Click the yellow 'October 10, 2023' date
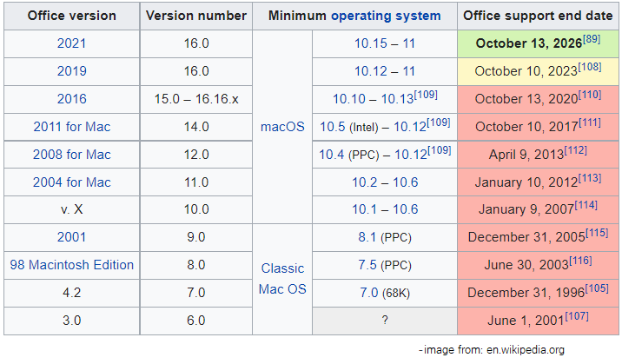The image size is (622, 364). pyautogui.click(x=526, y=71)
